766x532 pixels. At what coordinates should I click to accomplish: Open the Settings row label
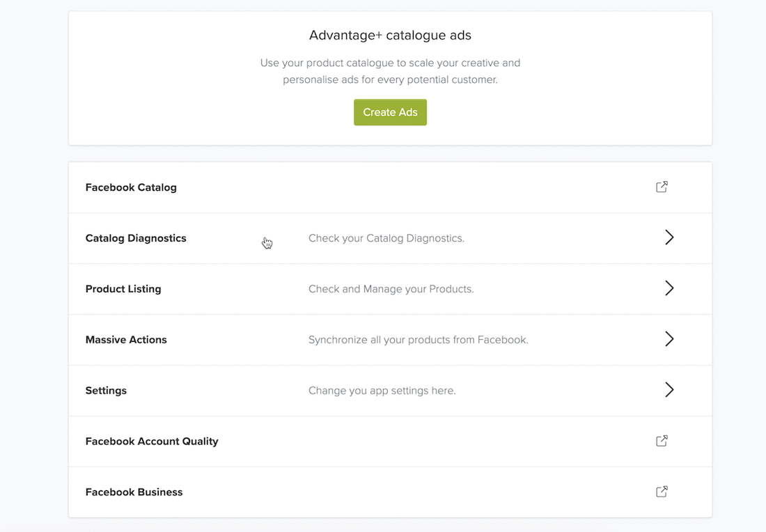(106, 391)
